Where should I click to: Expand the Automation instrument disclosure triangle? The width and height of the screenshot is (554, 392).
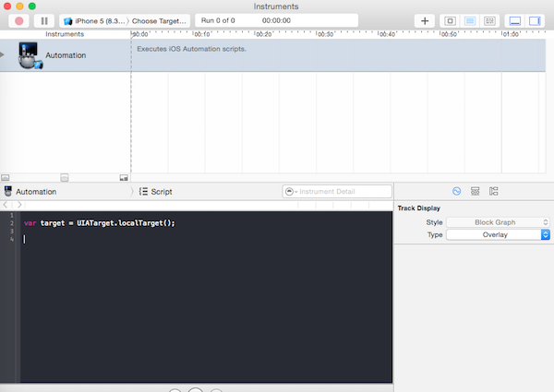[3, 54]
